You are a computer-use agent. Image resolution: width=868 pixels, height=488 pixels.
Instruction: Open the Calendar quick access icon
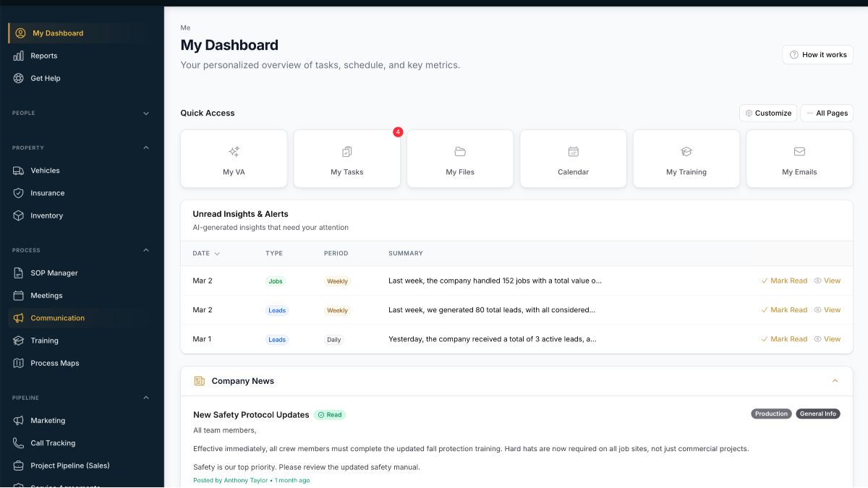pos(573,152)
